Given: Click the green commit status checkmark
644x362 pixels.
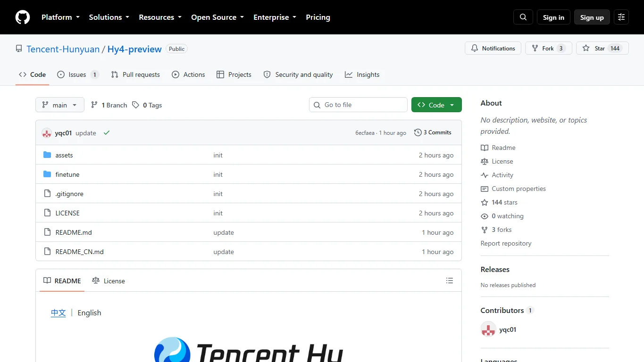Looking at the screenshot, I should pos(107,133).
